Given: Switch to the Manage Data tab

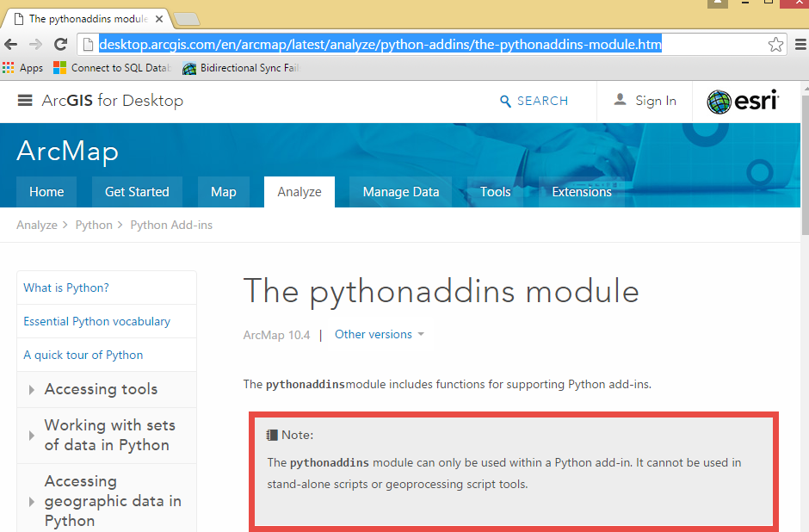Looking at the screenshot, I should tap(401, 192).
